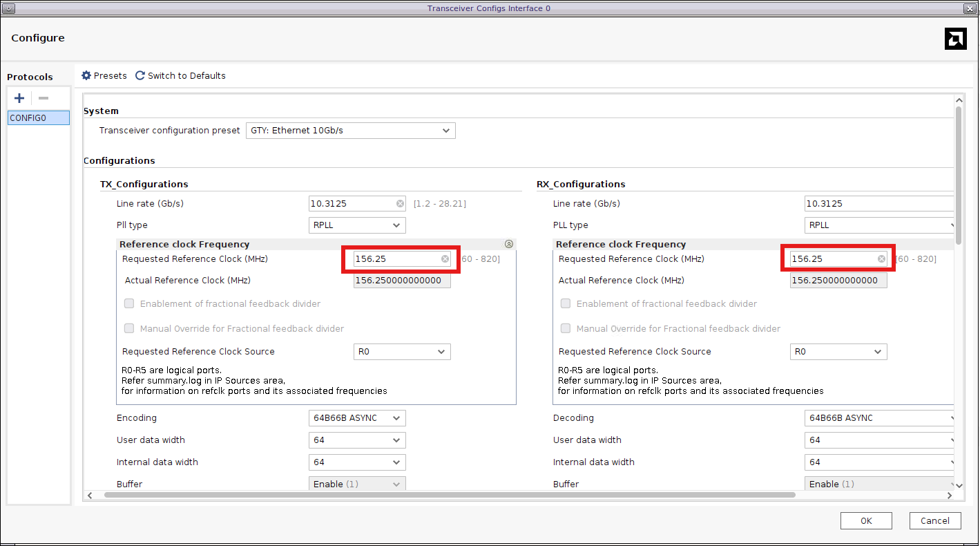Image resolution: width=980 pixels, height=546 pixels.
Task: Collapse the TX Reference clock Frequency section
Action: coord(509,244)
